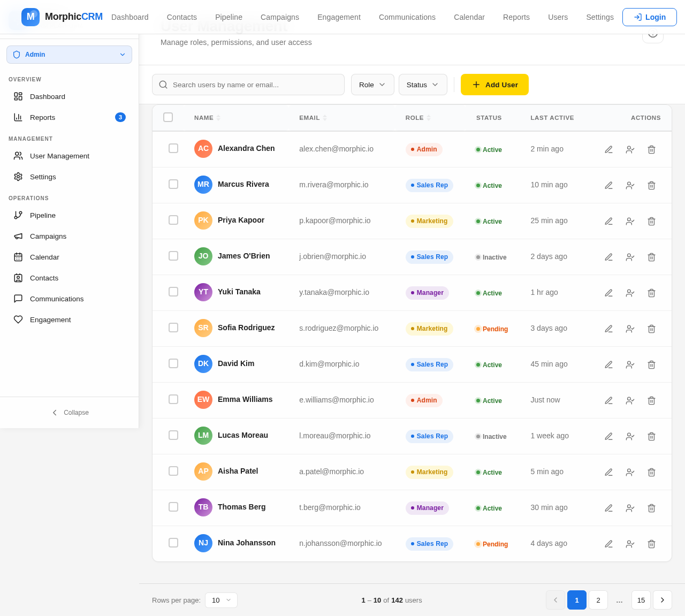The height and width of the screenshot is (616, 685).
Task: Delete Emma Williams with trash icon
Action: coord(651,400)
